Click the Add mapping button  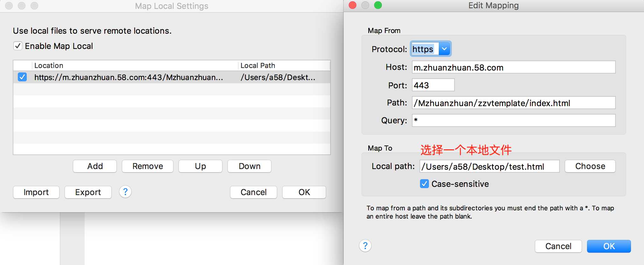[95, 166]
